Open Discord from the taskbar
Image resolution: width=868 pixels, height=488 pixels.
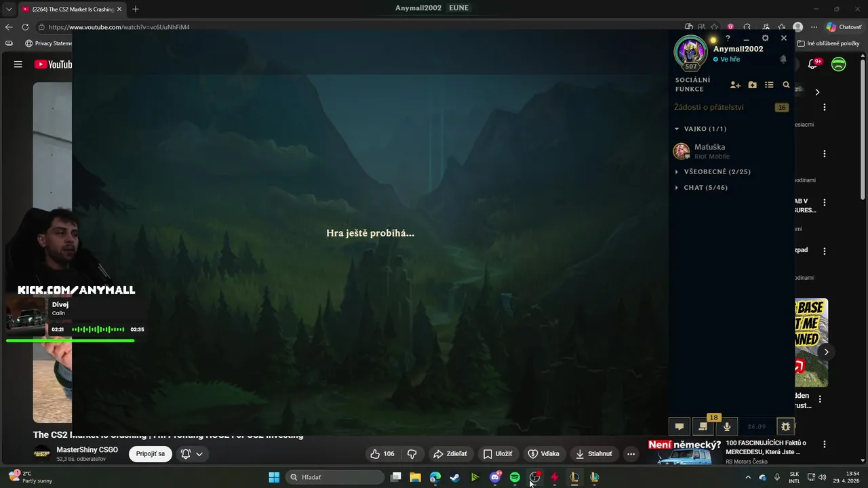pos(495,477)
